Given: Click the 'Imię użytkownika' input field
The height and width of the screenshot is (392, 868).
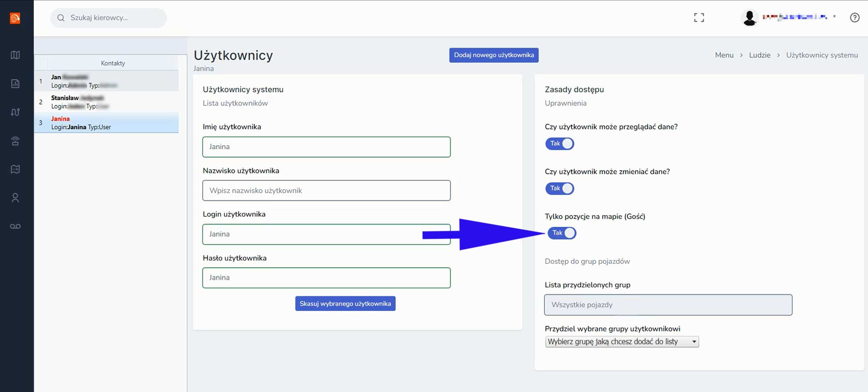Looking at the screenshot, I should [x=326, y=147].
